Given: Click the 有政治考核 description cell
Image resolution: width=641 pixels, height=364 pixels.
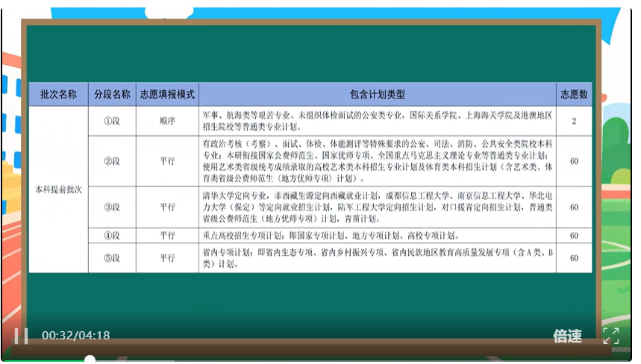Looking at the screenshot, I should [378, 161].
